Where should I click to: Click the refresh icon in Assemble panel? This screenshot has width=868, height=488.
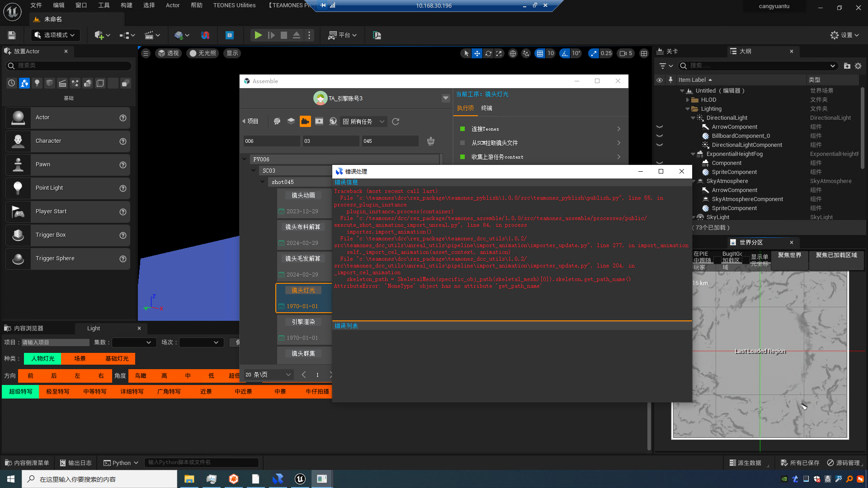[x=396, y=122]
